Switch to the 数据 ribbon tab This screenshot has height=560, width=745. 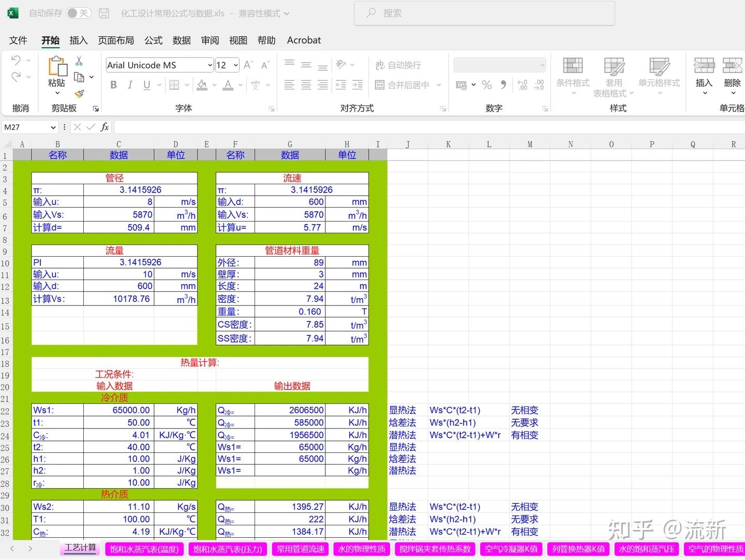pos(182,40)
